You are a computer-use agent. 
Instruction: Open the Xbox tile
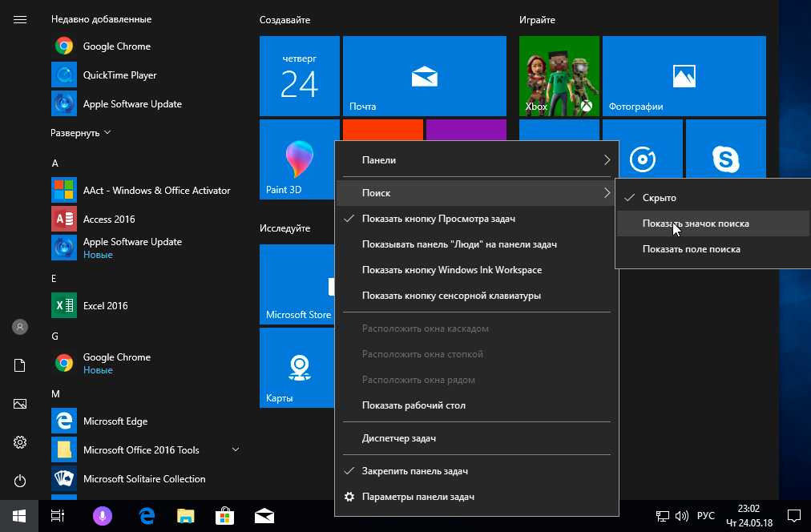click(559, 76)
